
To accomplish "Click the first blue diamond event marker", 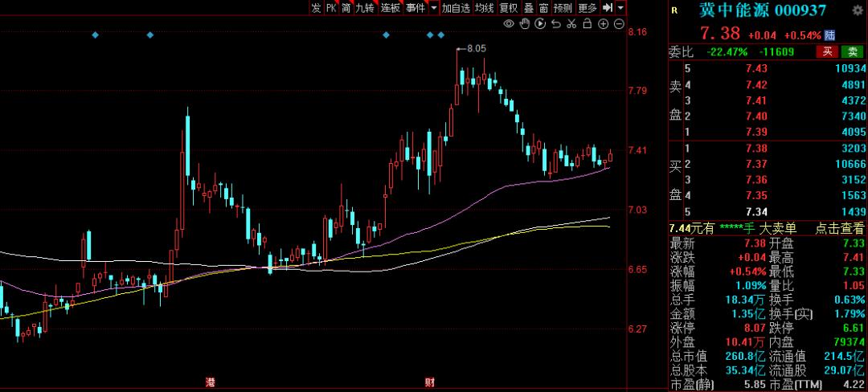I will pos(95,35).
